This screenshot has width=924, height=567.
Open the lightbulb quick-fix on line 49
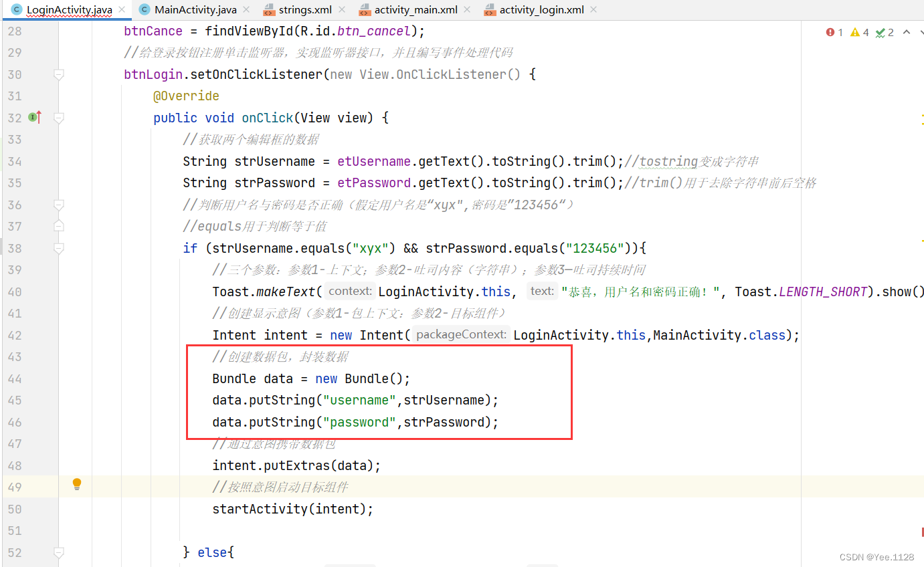pos(77,484)
